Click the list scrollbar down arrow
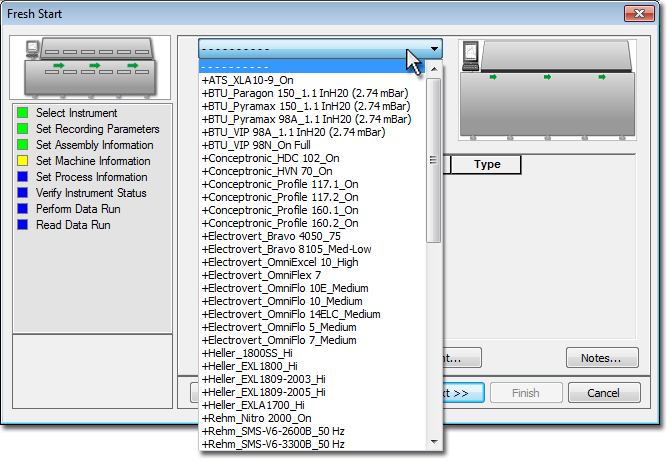Viewport: 672px width, 465px height. (434, 442)
